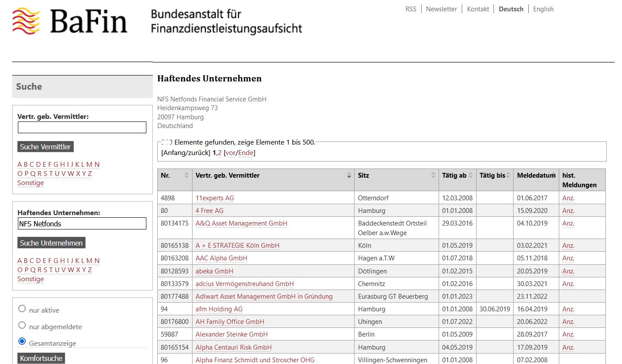622x364 pixels.
Task: Open the Komfortsuche
Action: point(41,358)
